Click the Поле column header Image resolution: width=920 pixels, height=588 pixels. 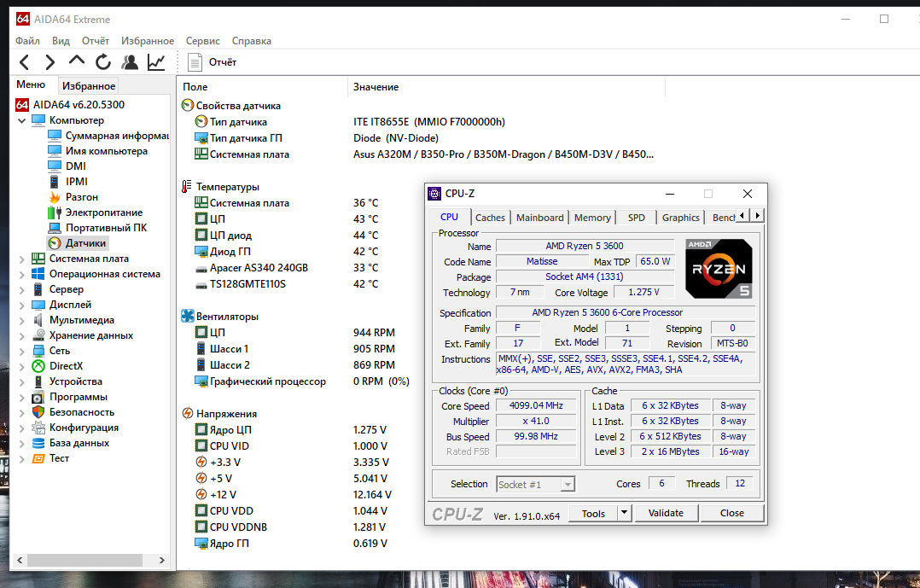coord(262,87)
